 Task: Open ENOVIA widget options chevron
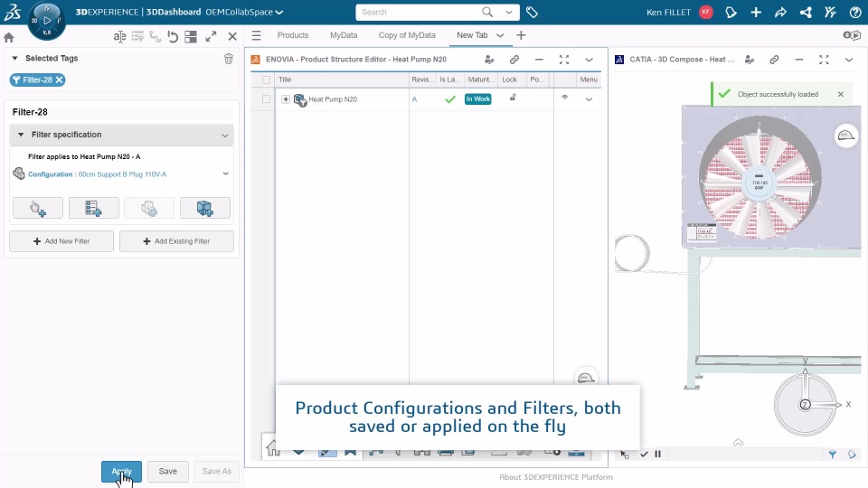pyautogui.click(x=589, y=60)
